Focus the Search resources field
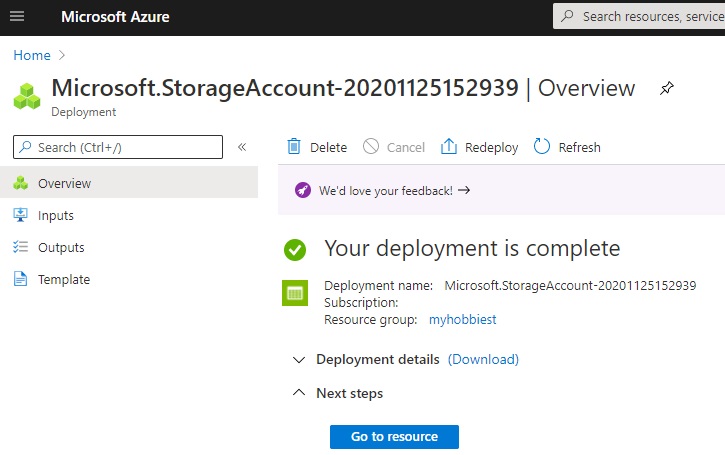725x455 pixels. click(x=639, y=17)
